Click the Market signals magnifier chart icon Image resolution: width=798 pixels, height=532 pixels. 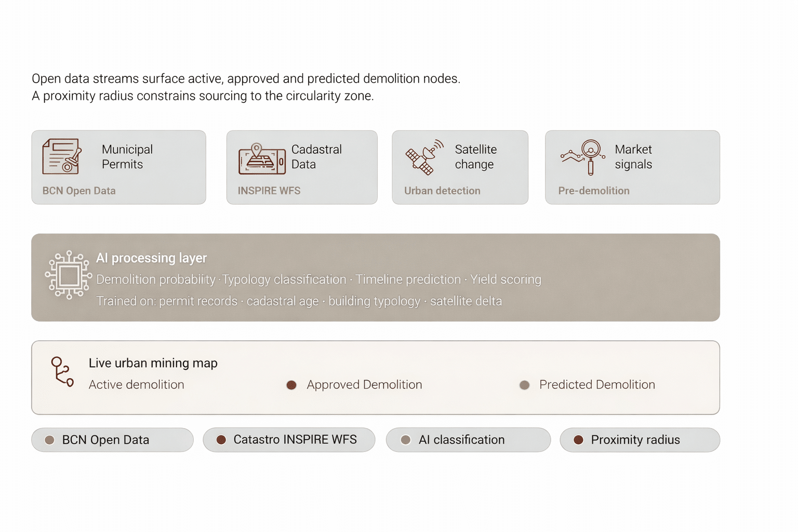583,156
